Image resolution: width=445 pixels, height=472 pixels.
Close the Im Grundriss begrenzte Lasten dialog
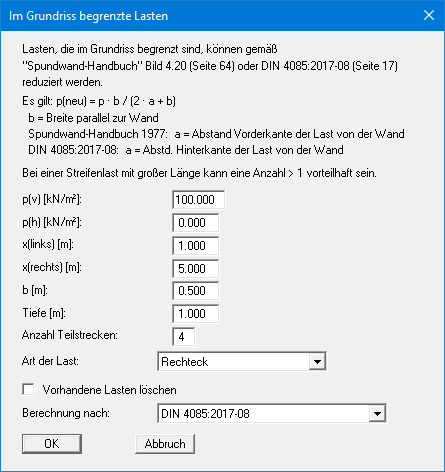pos(429,15)
